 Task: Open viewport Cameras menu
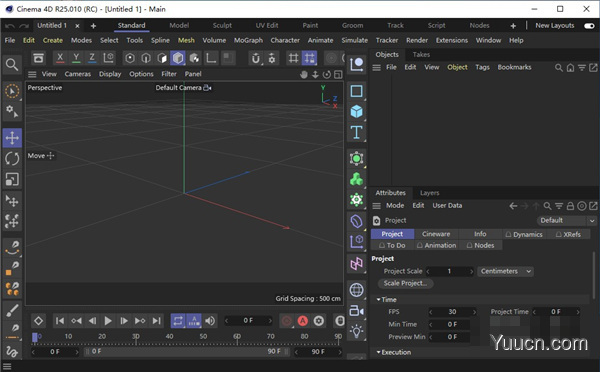click(78, 74)
